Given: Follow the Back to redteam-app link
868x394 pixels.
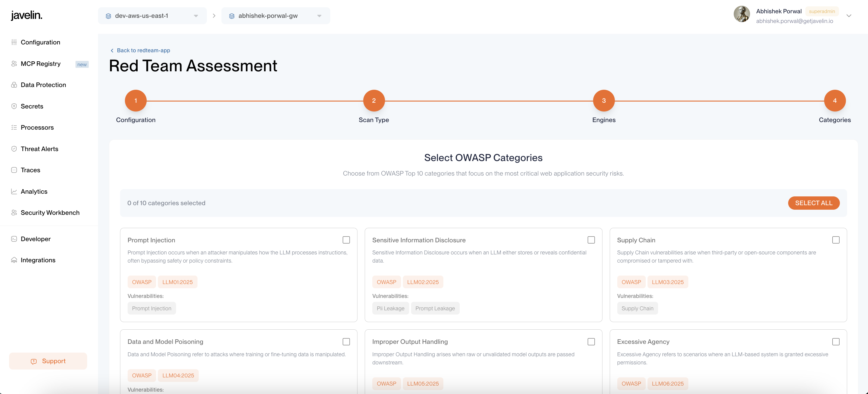Looking at the screenshot, I should tap(140, 50).
